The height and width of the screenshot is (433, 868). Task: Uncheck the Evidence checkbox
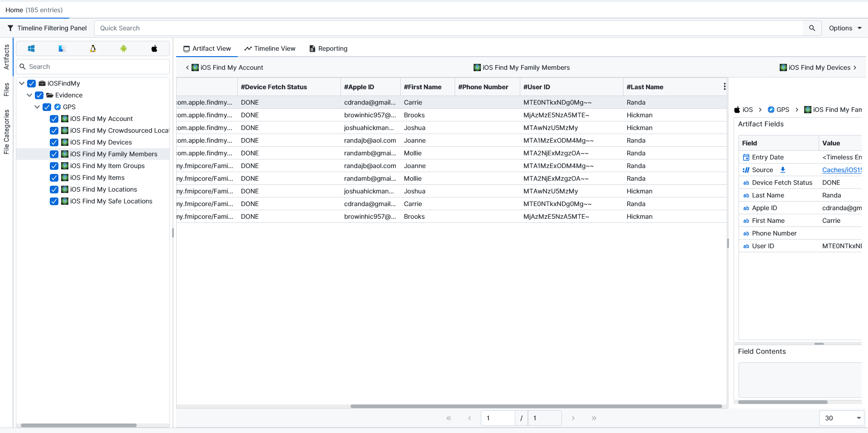[39, 95]
